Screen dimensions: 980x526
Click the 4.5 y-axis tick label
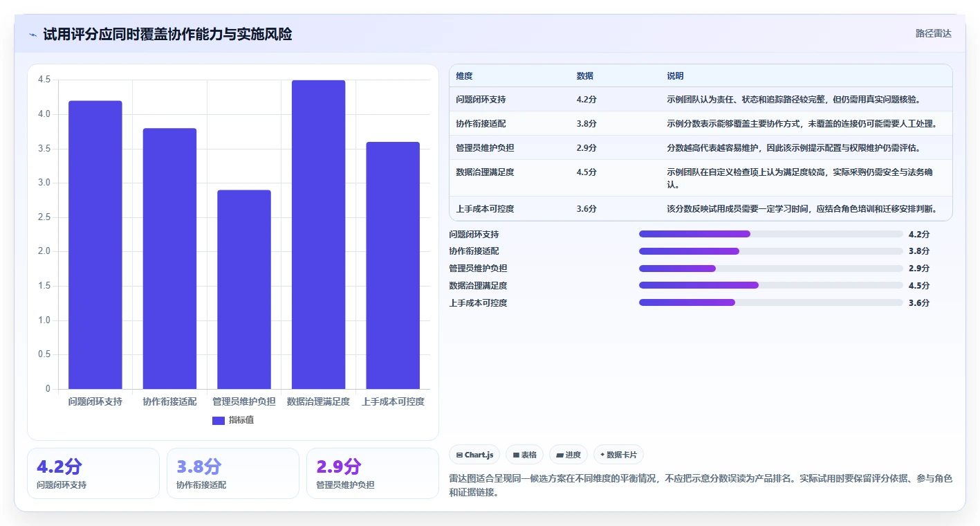(44, 80)
